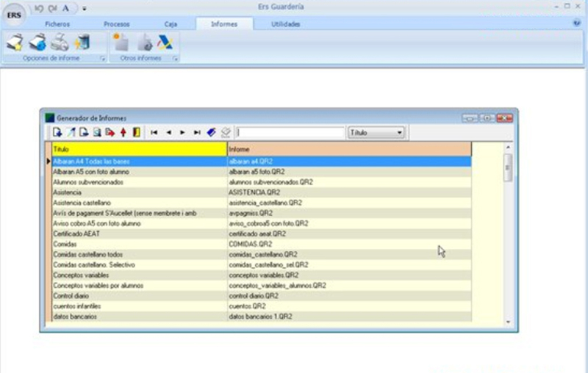The width and height of the screenshot is (588, 373).
Task: Click the ASISTENCIA.QR2 cell
Action: pos(349,192)
